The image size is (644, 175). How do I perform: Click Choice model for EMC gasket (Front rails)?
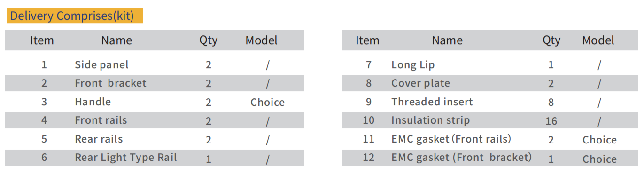(599, 140)
